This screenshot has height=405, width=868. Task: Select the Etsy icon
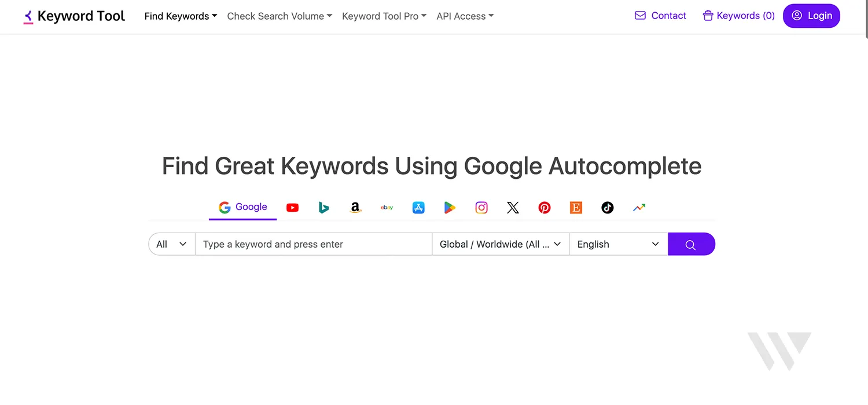tap(576, 208)
